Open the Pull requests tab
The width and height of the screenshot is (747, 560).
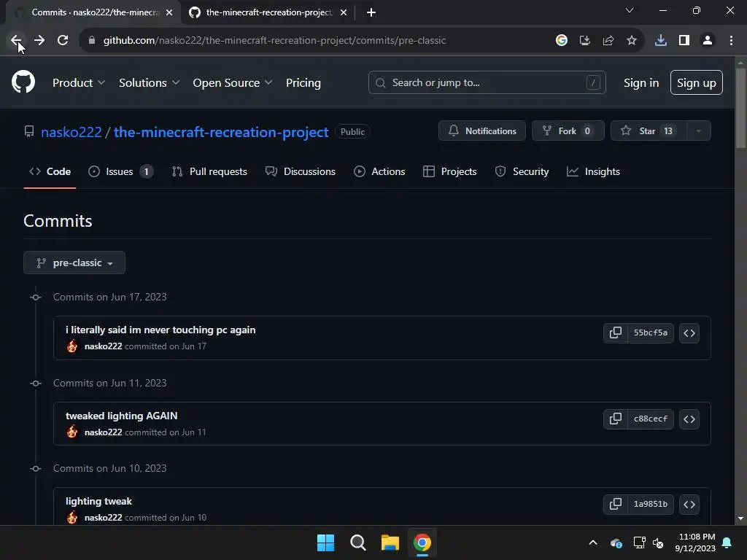[x=209, y=171]
